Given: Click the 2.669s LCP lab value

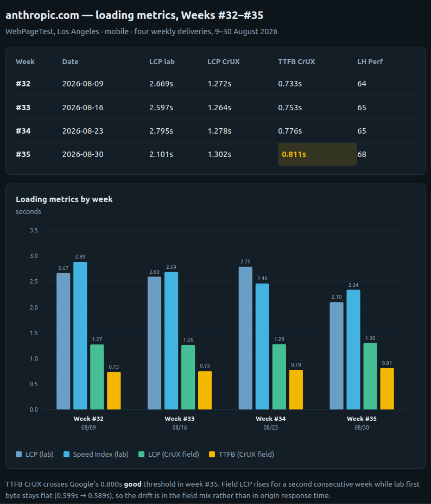Looking at the screenshot, I should 161,84.
